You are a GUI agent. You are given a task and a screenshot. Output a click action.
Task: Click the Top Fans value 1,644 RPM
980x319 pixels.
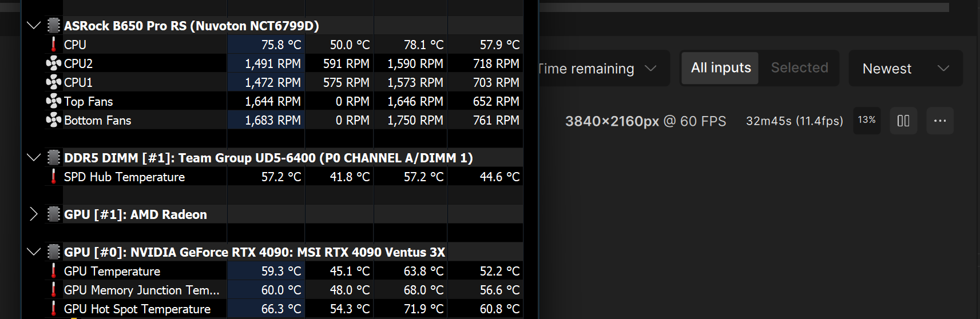click(x=273, y=101)
